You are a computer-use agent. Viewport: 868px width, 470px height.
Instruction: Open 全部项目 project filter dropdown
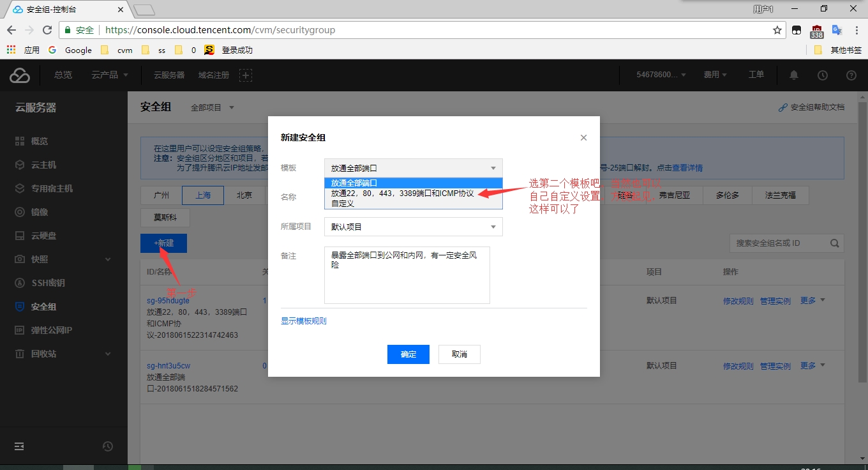(x=213, y=108)
